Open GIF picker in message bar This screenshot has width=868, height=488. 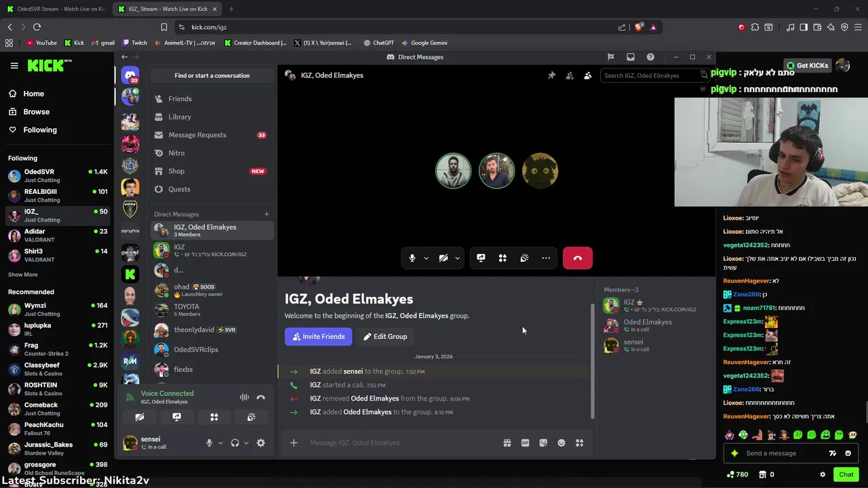525,443
